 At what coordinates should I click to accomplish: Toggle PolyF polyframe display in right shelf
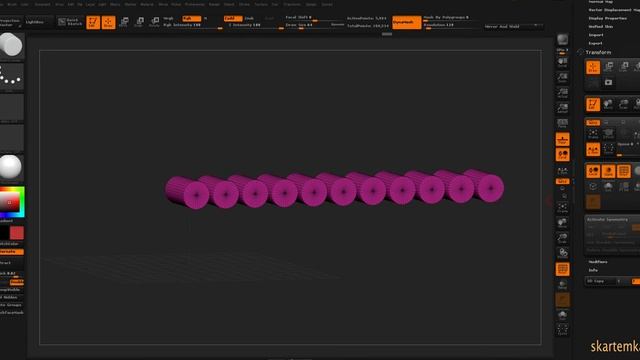pos(562,269)
